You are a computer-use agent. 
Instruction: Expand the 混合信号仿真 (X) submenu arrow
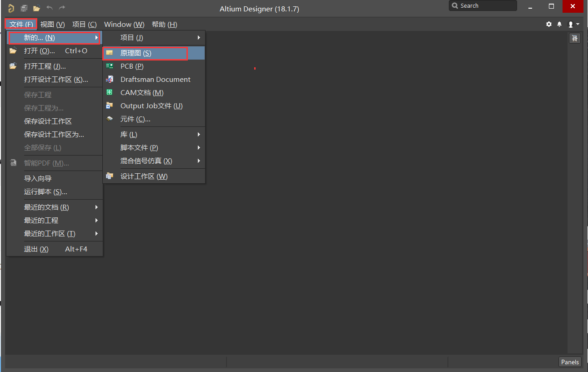click(x=199, y=161)
